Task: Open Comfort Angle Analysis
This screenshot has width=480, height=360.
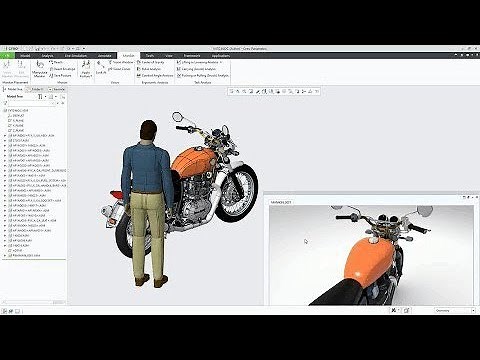Action: [155, 76]
